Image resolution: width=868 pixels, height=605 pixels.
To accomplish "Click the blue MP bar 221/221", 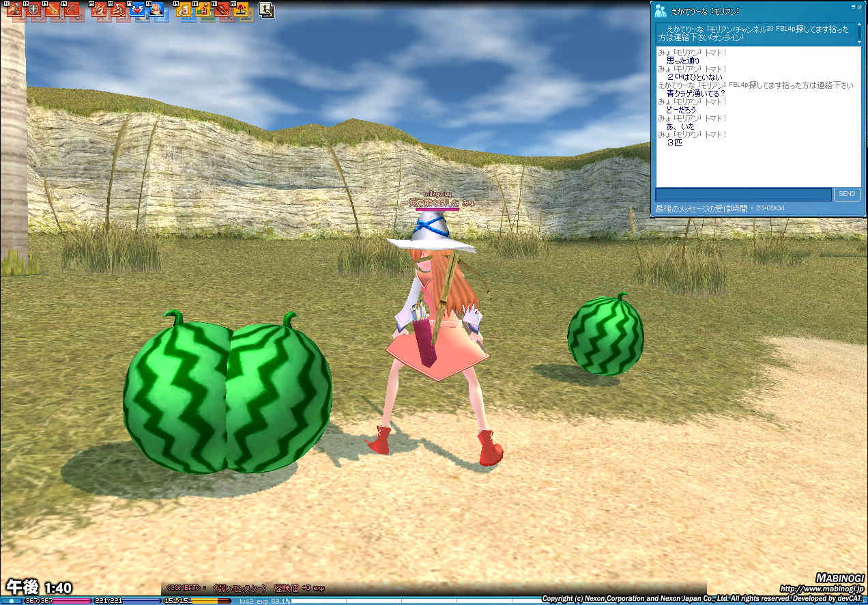I will point(126,601).
